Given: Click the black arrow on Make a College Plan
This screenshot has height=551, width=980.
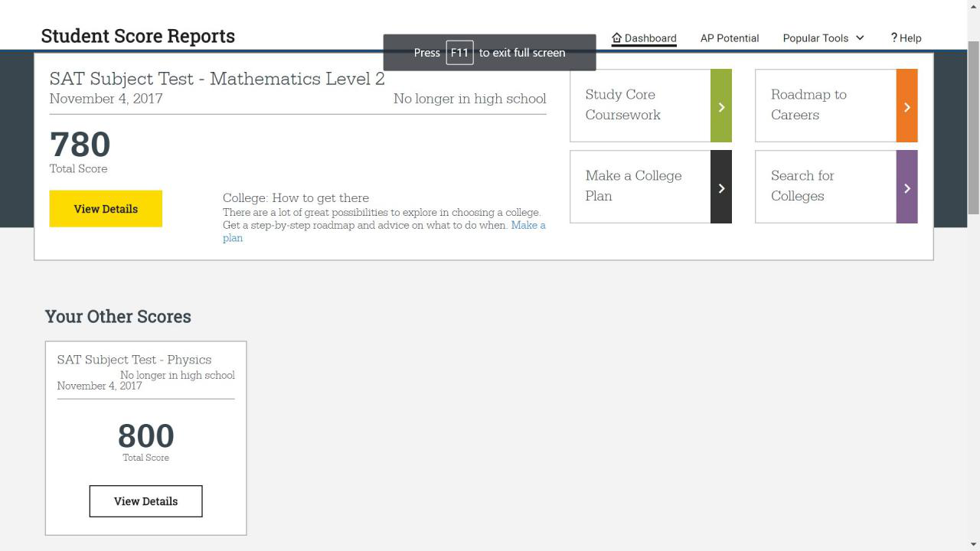Looking at the screenshot, I should (721, 187).
